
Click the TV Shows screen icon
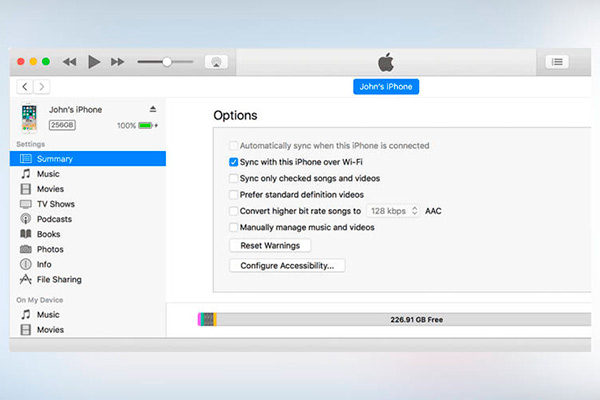(26, 204)
